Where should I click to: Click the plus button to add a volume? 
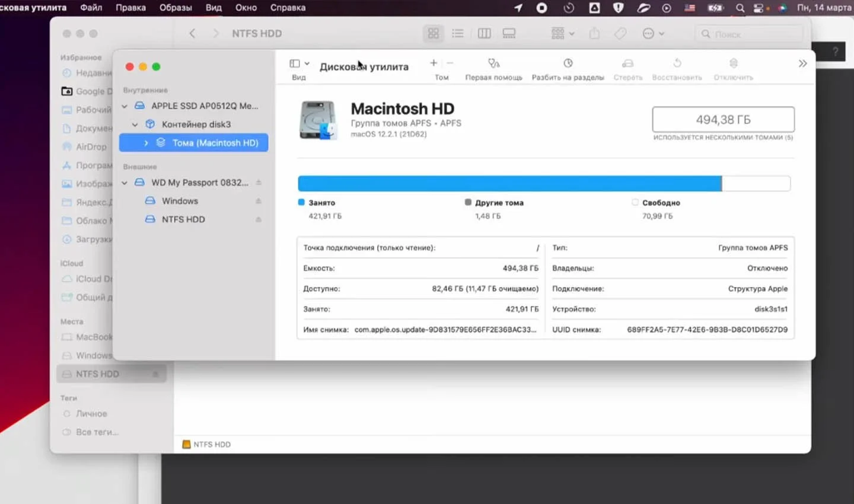coord(434,63)
